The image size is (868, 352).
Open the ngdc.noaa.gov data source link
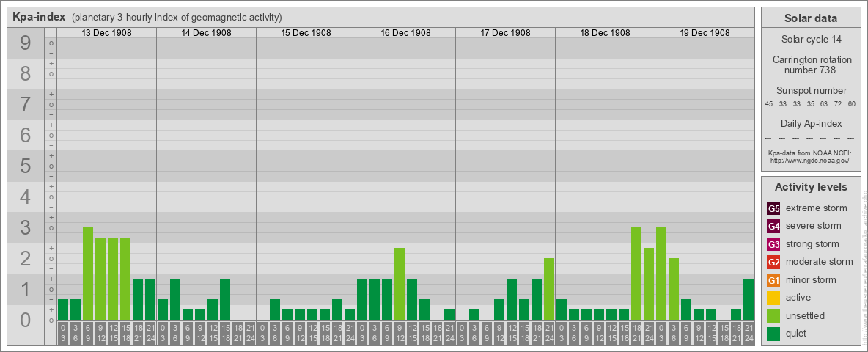tap(809, 160)
